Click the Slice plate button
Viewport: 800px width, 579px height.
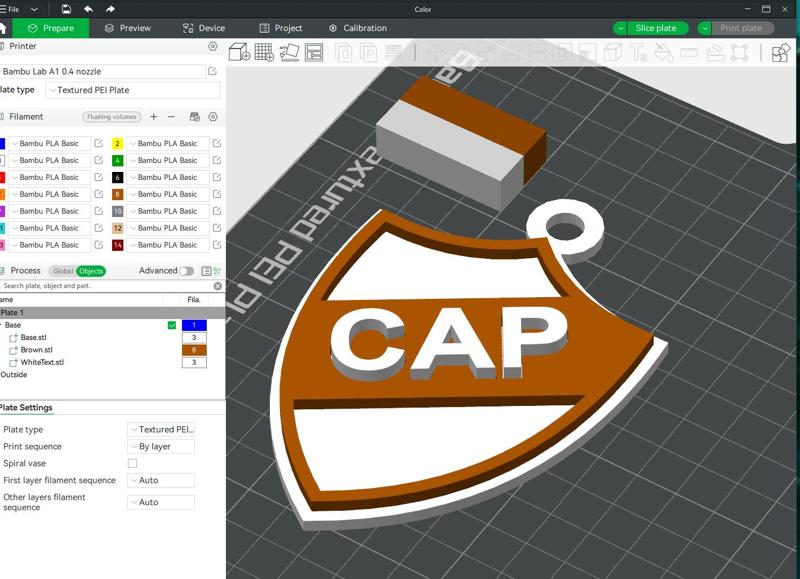(658, 28)
